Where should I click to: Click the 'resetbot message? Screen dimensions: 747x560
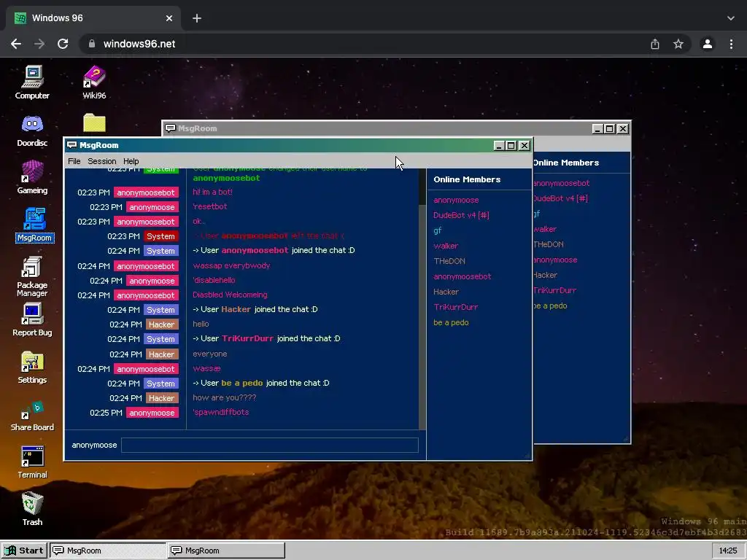pyautogui.click(x=209, y=206)
